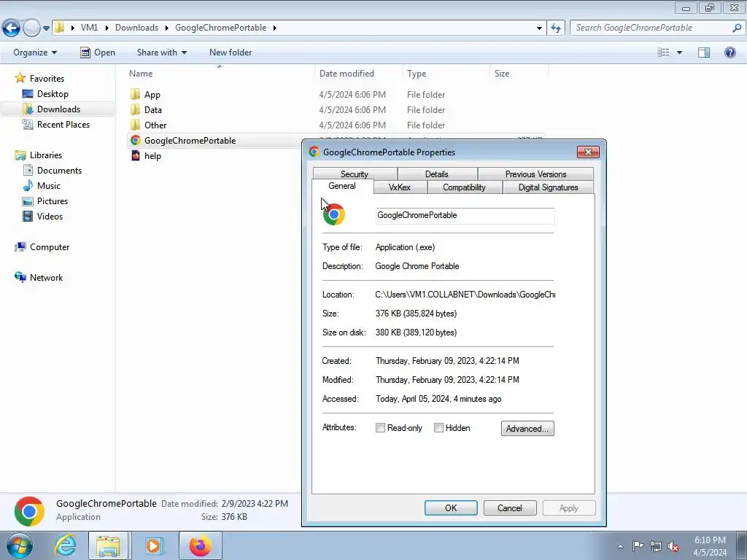Screen dimensions: 747x560
Task: Select the Videos library
Action: coord(50,216)
